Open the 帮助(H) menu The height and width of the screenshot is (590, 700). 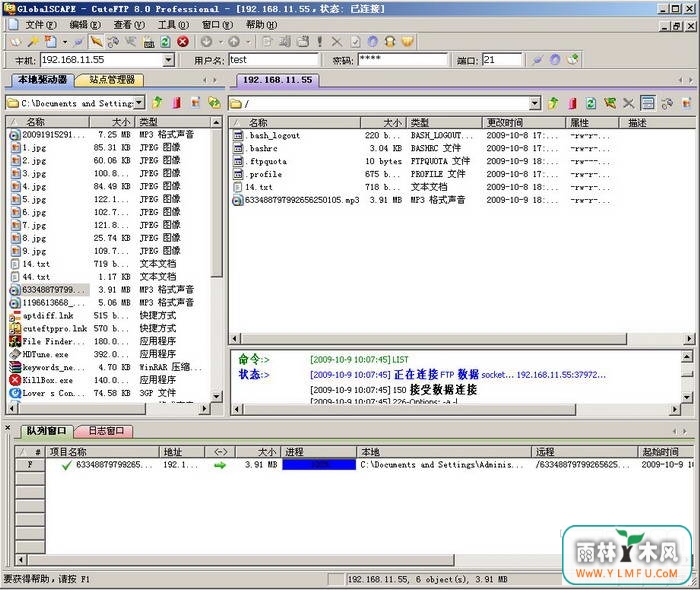(262, 25)
